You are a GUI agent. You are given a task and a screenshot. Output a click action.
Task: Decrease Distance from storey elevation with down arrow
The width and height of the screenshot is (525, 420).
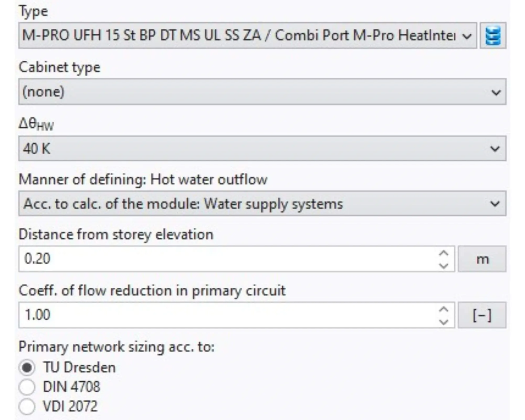pos(443,265)
